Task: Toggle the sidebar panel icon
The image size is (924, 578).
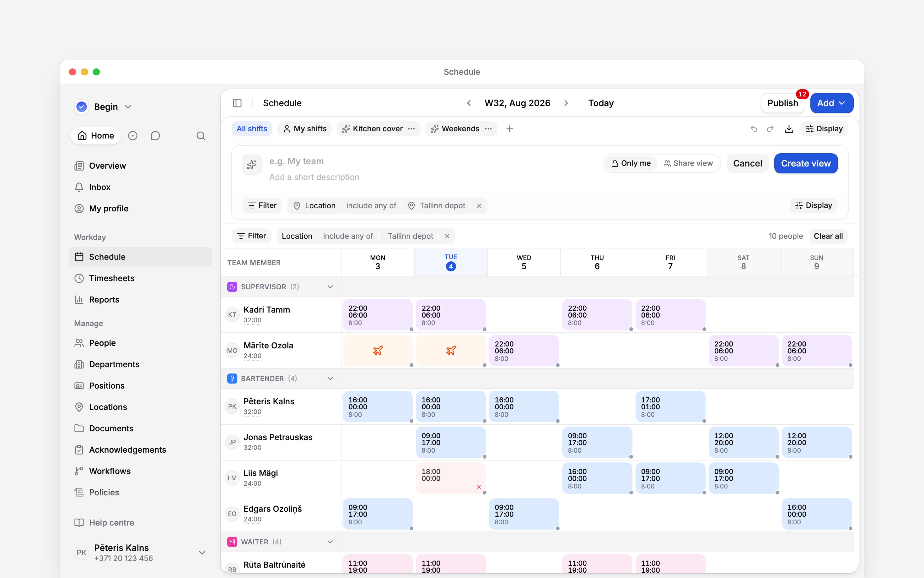Action: click(x=237, y=103)
